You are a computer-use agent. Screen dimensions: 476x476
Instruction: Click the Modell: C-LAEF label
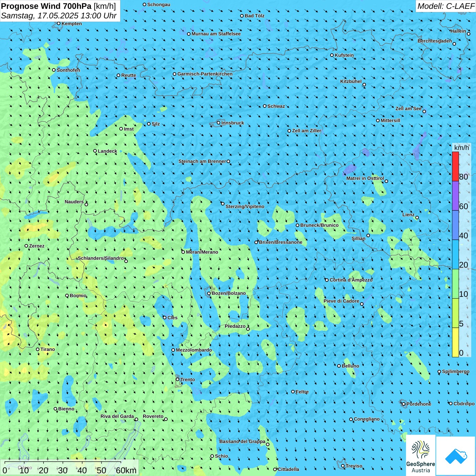click(446, 6)
